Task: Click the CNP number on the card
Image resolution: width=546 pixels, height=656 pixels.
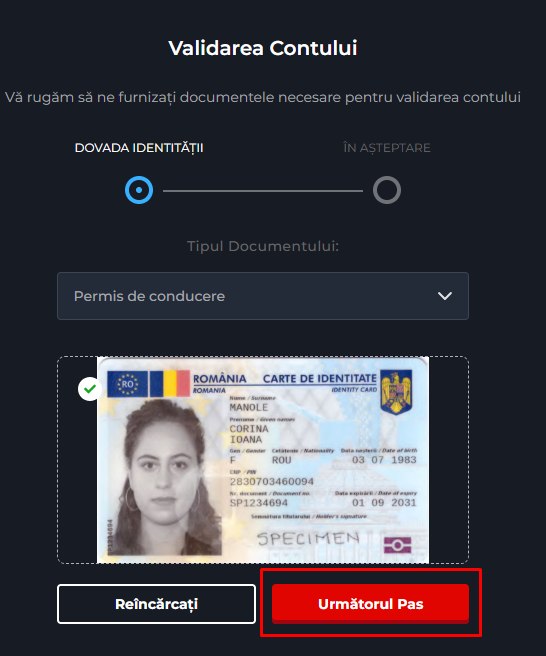Action: 272,482
